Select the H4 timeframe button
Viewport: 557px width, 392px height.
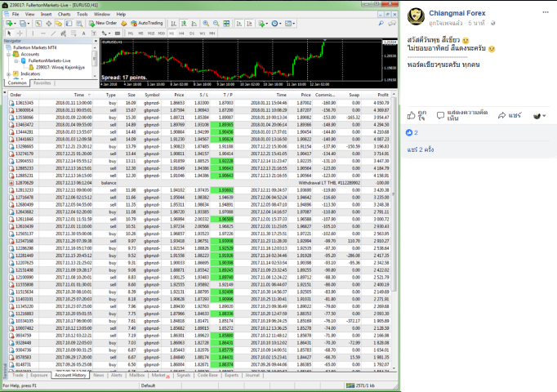(181, 33)
